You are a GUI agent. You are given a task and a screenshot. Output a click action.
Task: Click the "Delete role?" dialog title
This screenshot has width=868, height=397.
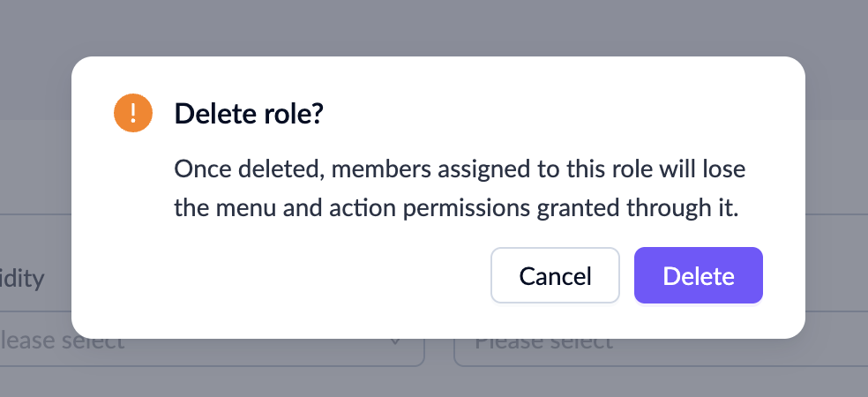249,114
